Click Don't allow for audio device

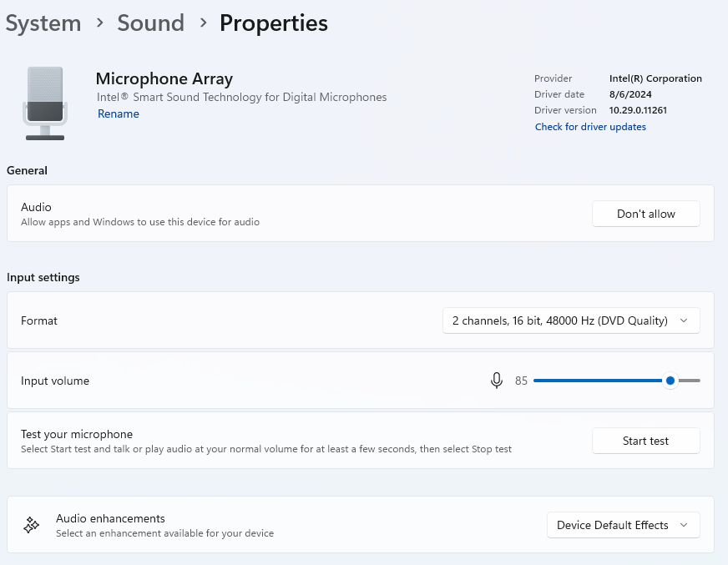point(646,214)
